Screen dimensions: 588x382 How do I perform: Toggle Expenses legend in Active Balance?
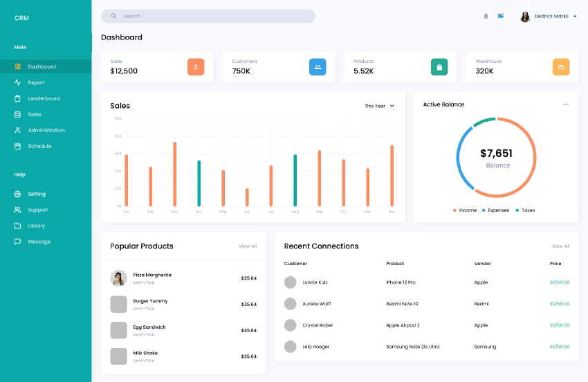(495, 210)
